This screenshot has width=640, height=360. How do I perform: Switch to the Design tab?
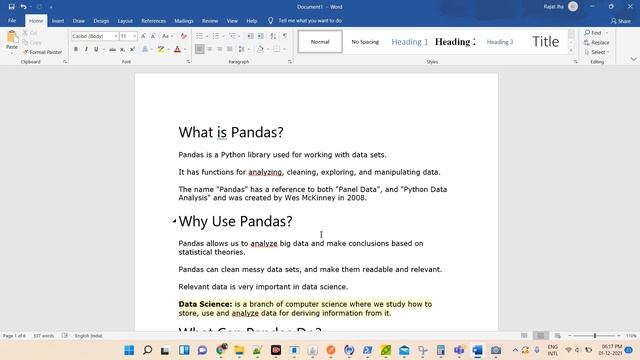click(101, 21)
